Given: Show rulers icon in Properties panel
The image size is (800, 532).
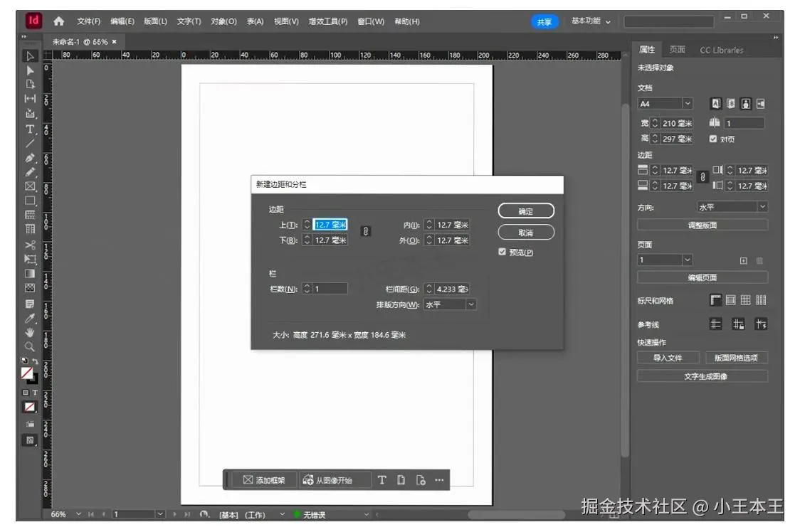Looking at the screenshot, I should coord(716,300).
